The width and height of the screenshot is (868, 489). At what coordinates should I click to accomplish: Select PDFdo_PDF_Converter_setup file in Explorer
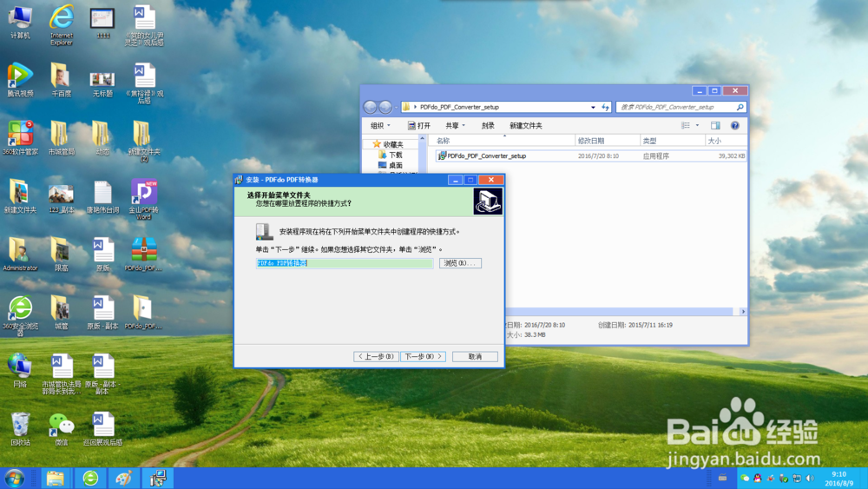click(590, 156)
